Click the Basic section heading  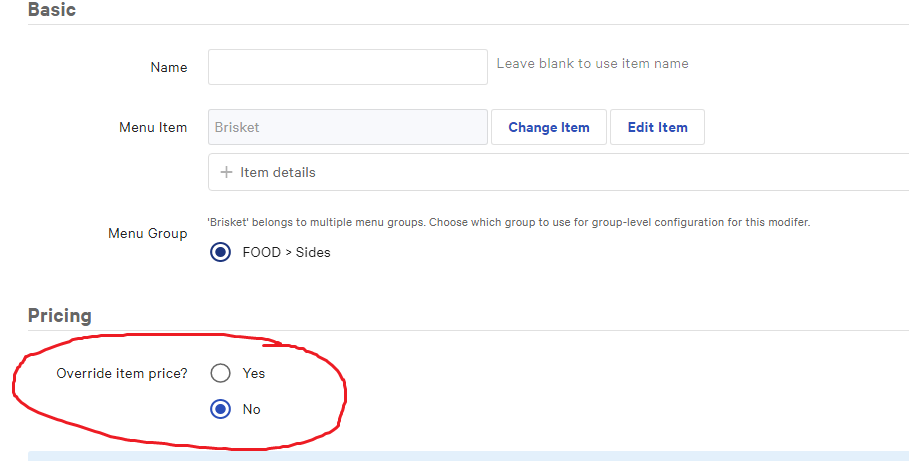(52, 10)
